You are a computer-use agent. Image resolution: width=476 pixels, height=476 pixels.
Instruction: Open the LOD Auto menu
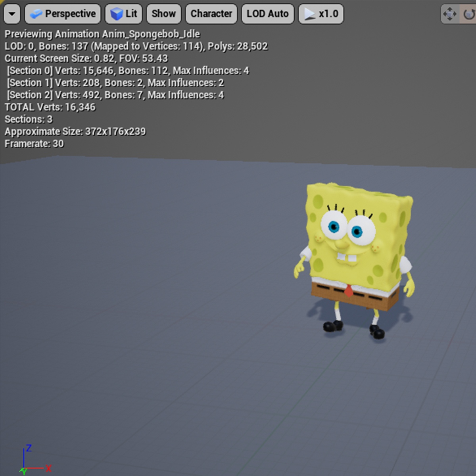coord(267,14)
